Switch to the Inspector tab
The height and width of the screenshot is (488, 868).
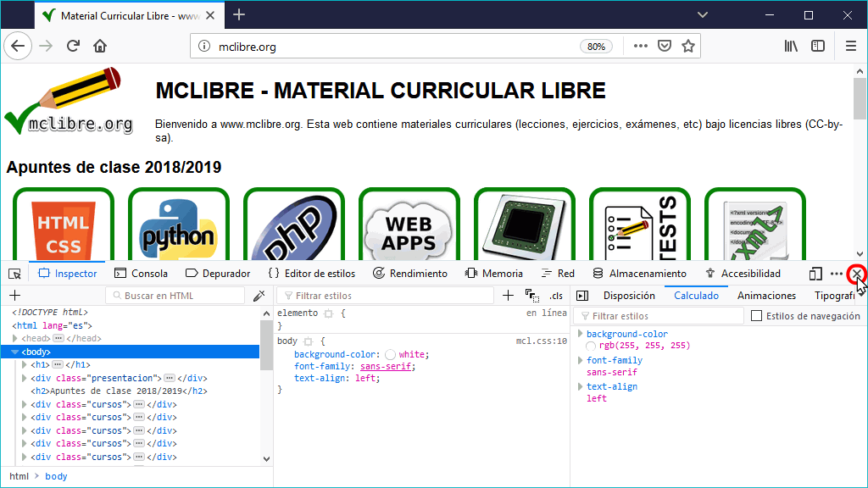[68, 274]
